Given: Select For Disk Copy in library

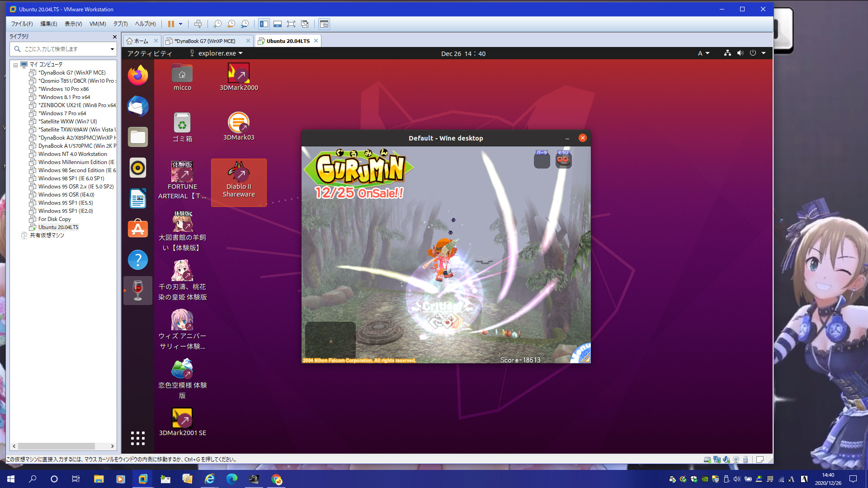Looking at the screenshot, I should click(x=54, y=219).
